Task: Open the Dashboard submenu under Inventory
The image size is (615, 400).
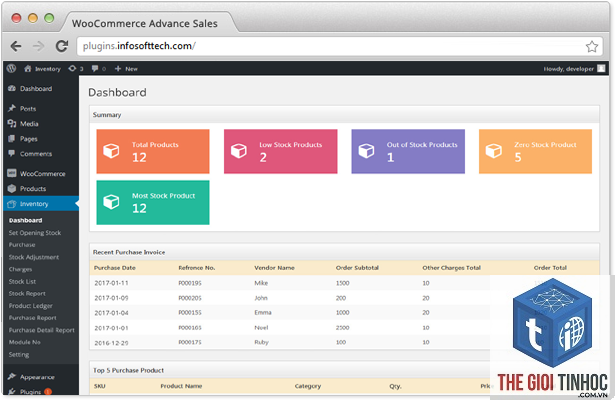Action: point(25,220)
